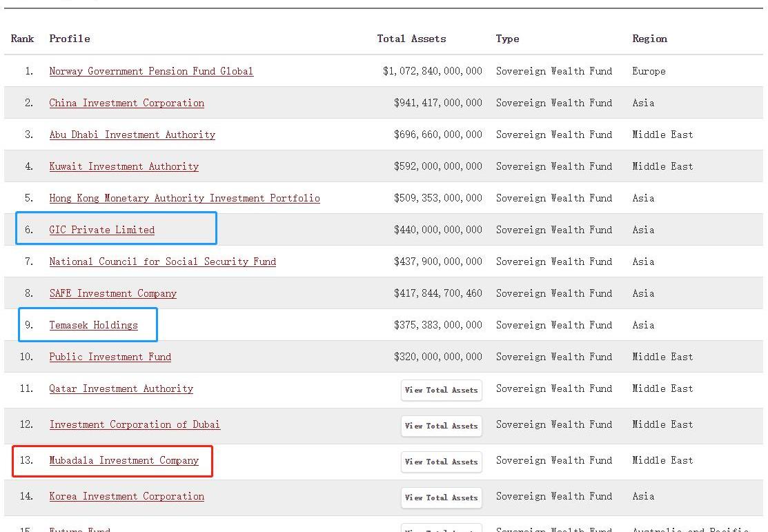Select the $1,072,840,000,000 assets value
The width and height of the screenshot is (768, 532).
tap(433, 72)
